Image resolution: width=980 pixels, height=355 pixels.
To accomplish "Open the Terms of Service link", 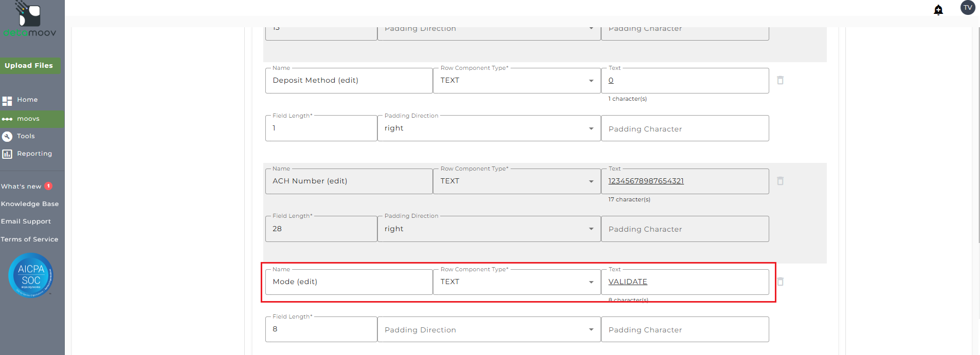I will [x=29, y=239].
